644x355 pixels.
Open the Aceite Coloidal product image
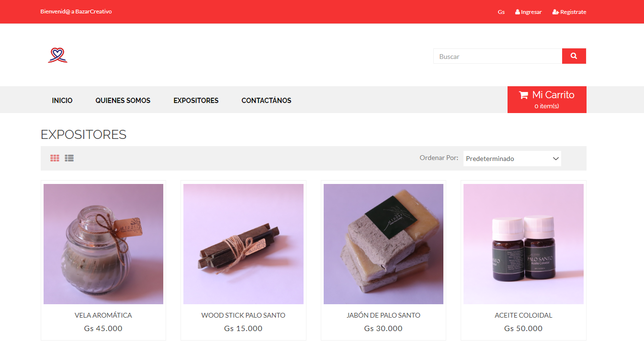[x=523, y=244]
